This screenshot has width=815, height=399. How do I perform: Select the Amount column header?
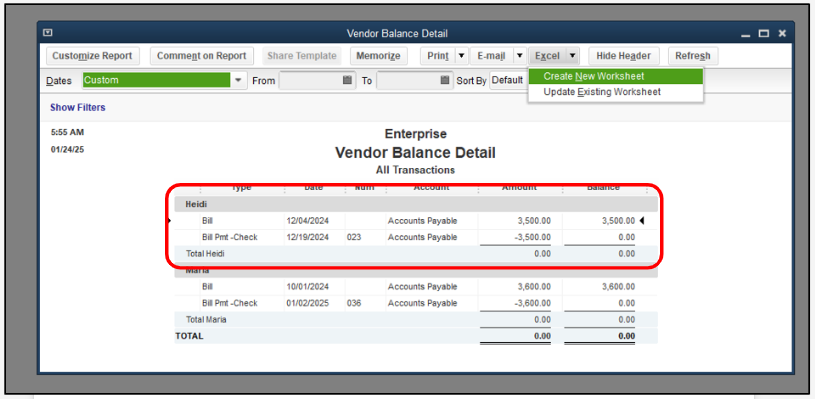519,188
